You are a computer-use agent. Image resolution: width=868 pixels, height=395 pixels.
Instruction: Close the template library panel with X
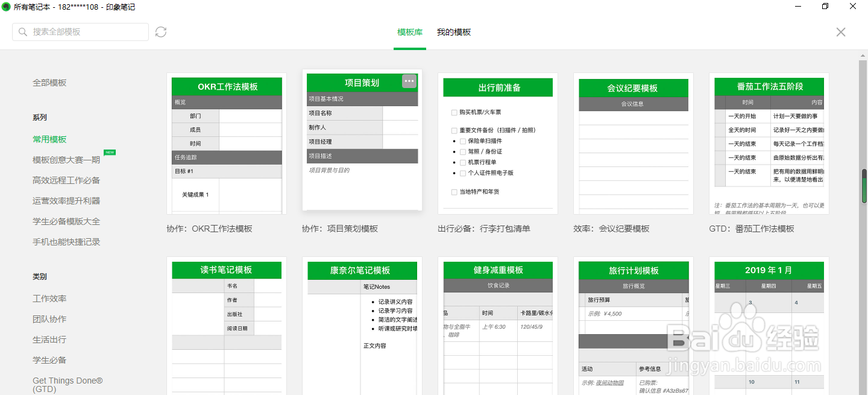(x=841, y=32)
